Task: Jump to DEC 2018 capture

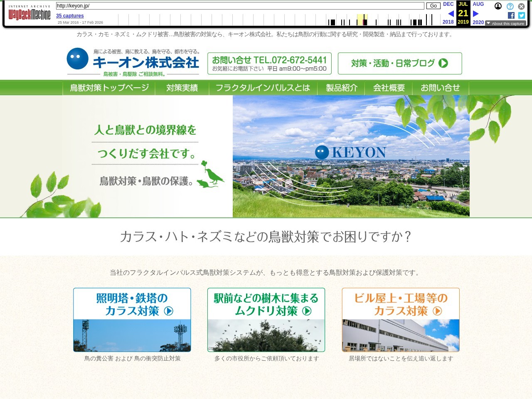Action: [x=448, y=13]
